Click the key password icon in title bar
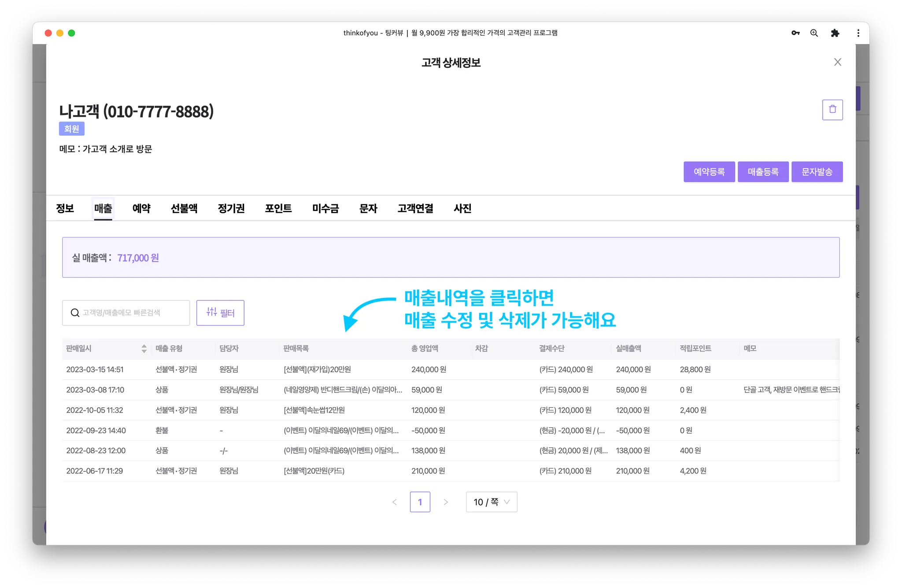The image size is (902, 588). coord(795,33)
